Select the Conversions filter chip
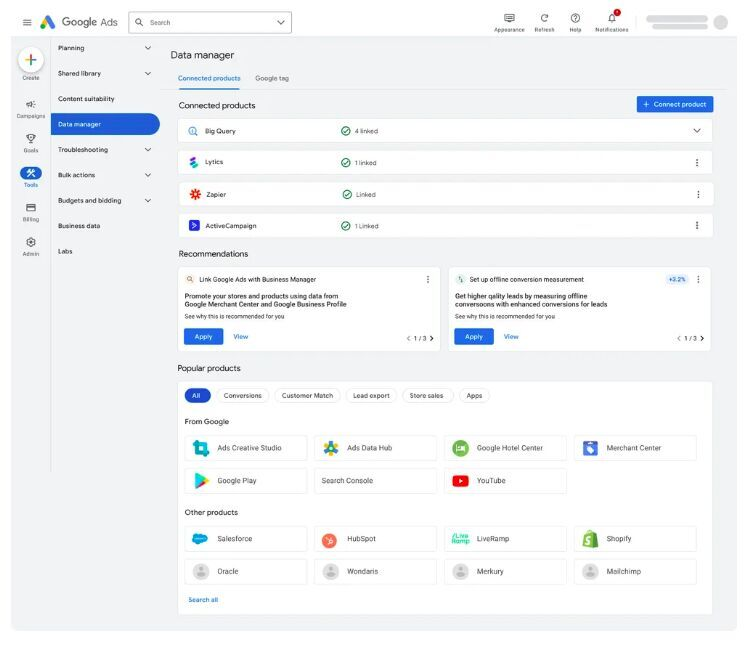The height and width of the screenshot is (647, 752). pyautogui.click(x=243, y=396)
